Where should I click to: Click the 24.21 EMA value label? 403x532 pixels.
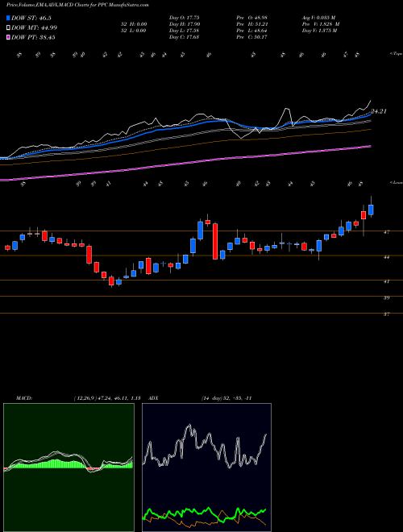pos(379,111)
